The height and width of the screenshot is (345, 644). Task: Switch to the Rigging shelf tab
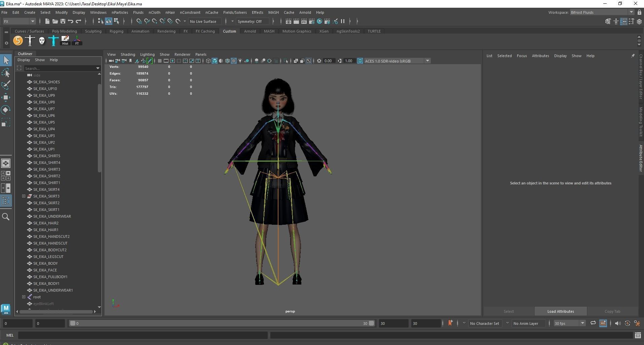(x=116, y=31)
